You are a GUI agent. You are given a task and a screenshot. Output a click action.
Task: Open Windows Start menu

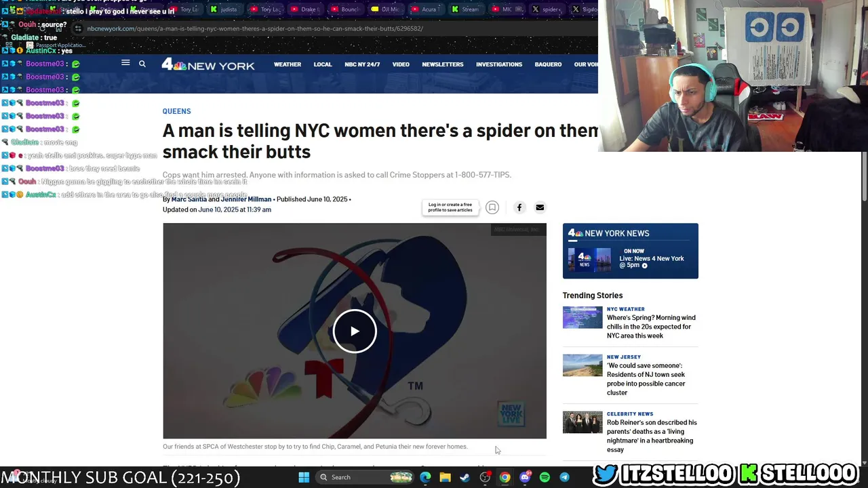[x=304, y=477]
